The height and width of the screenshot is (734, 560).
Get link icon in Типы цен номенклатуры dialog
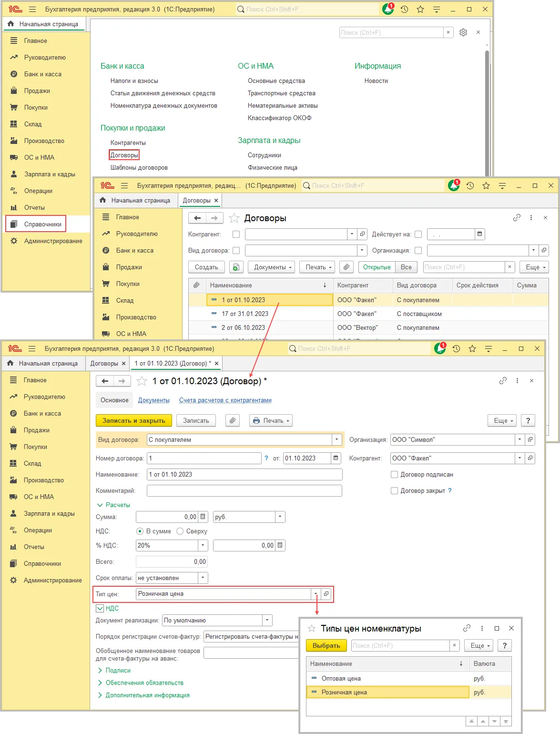pos(467,628)
